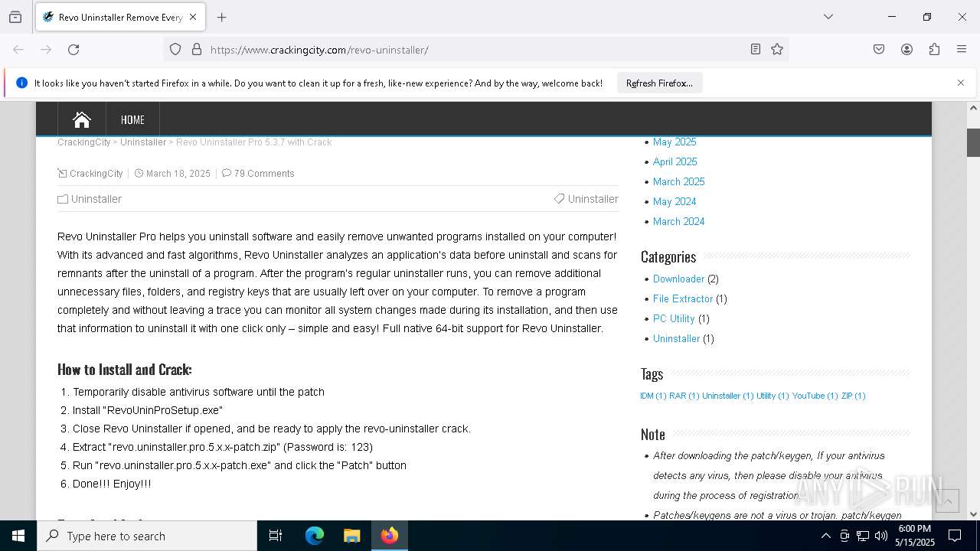The height and width of the screenshot is (551, 980).
Task: Open Uninstaller post tag link on right
Action: click(x=593, y=199)
